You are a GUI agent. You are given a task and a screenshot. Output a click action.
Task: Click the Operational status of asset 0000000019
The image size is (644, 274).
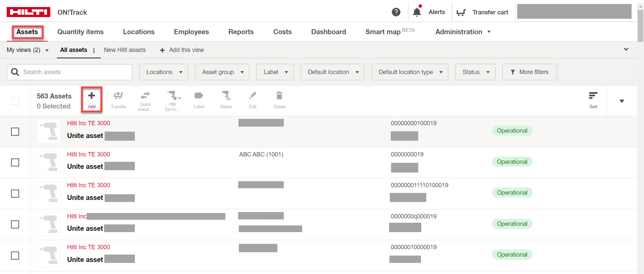pos(512,162)
